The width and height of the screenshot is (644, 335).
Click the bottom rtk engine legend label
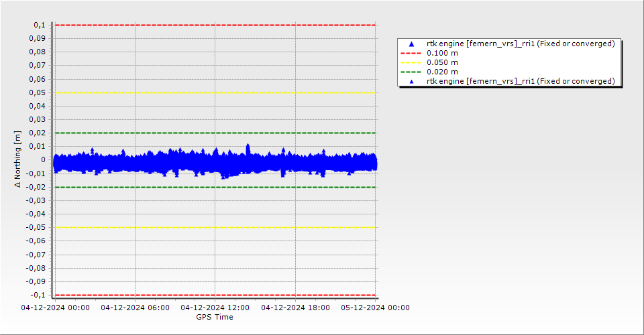click(521, 81)
